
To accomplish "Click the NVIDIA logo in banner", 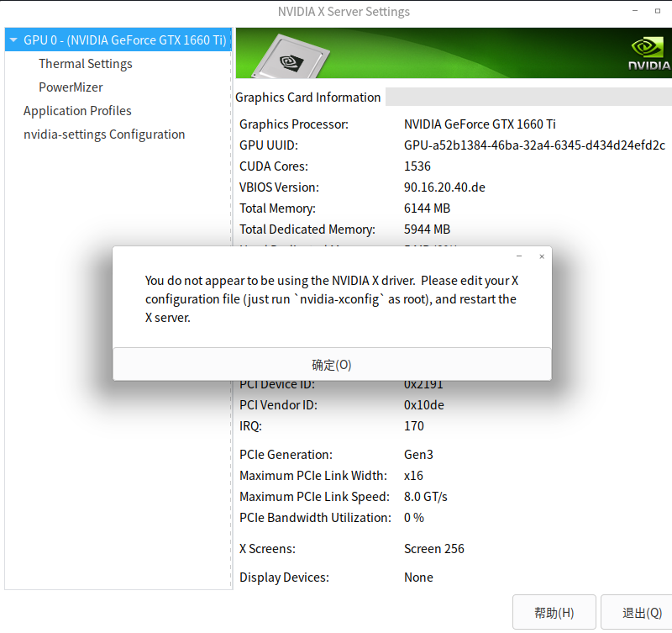I will click(649, 54).
